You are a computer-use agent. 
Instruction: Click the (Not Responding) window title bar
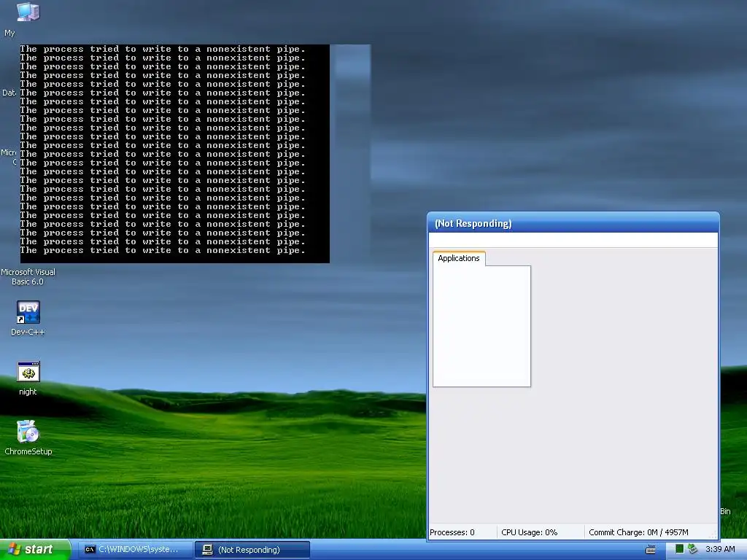click(573, 223)
